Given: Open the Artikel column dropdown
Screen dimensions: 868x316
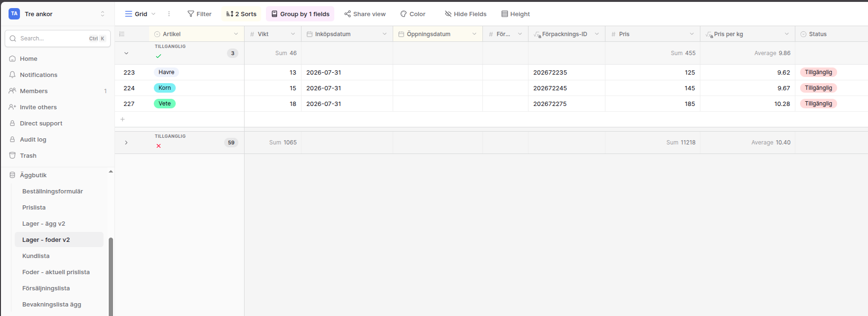Looking at the screenshot, I should click(x=236, y=34).
